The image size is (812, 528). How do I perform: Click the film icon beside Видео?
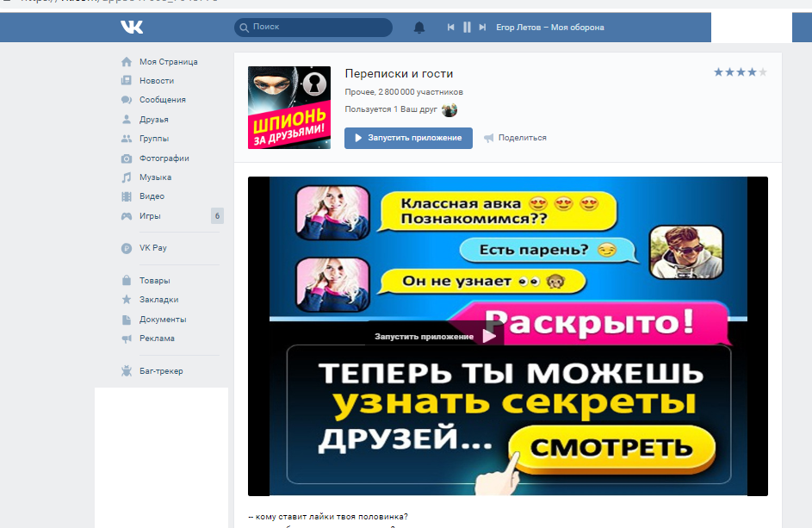click(127, 196)
